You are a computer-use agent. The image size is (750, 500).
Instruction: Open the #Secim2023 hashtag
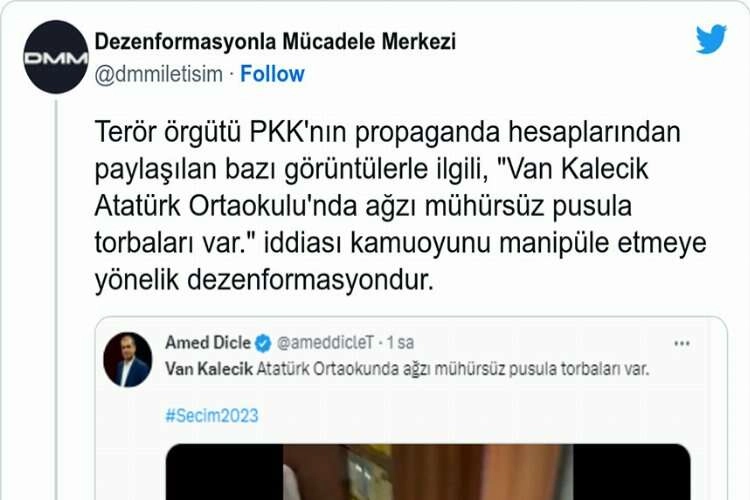(212, 415)
